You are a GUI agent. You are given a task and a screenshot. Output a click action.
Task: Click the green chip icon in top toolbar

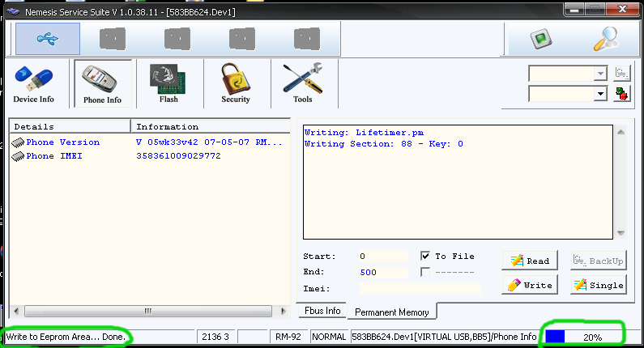click(541, 39)
